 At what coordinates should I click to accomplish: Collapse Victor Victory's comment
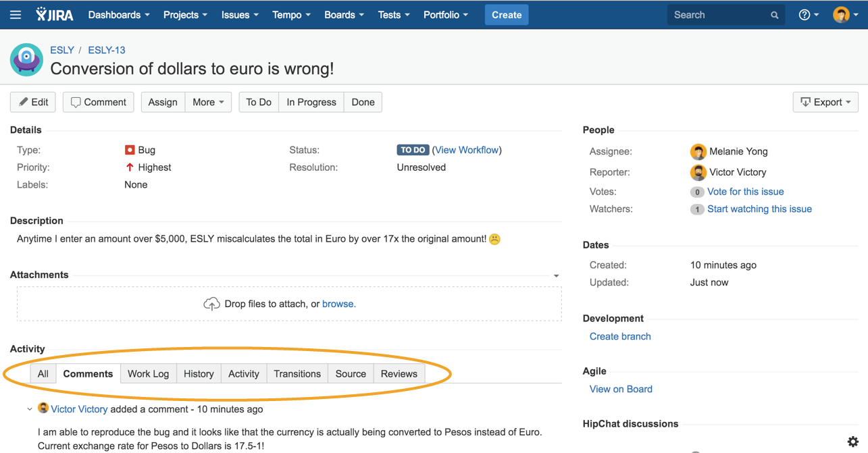30,409
